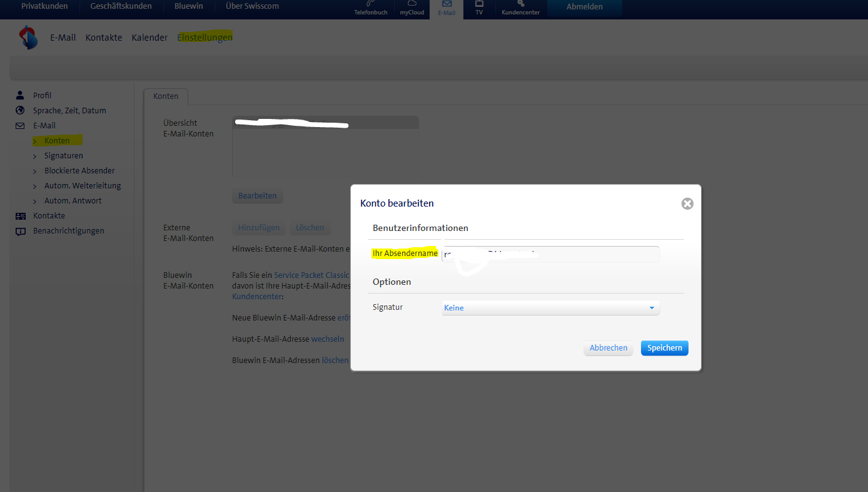Expand Autom. Weiterleitung settings
The width and height of the screenshot is (868, 492).
click(82, 186)
